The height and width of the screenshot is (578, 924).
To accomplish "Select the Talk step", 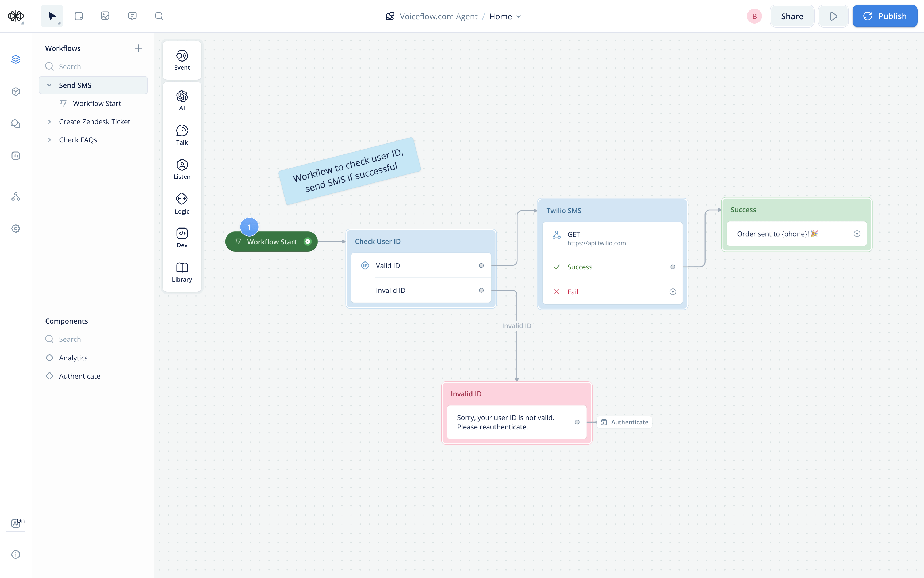I will [x=182, y=134].
